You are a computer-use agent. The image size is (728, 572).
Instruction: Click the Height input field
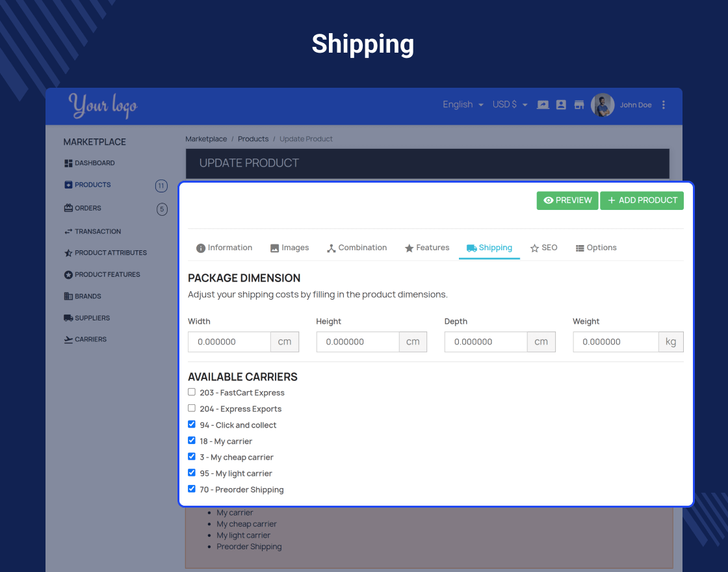tap(358, 342)
